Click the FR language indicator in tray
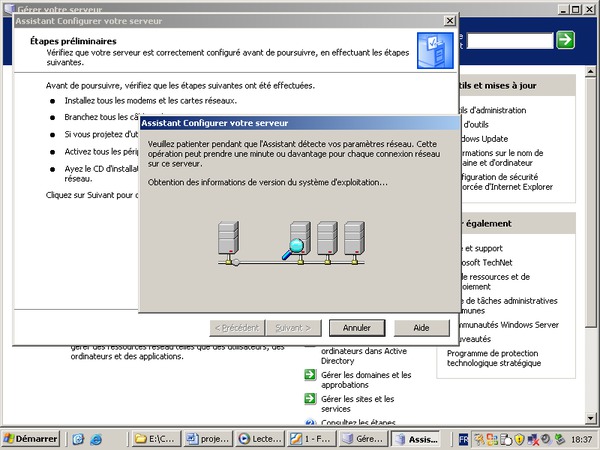 464,439
